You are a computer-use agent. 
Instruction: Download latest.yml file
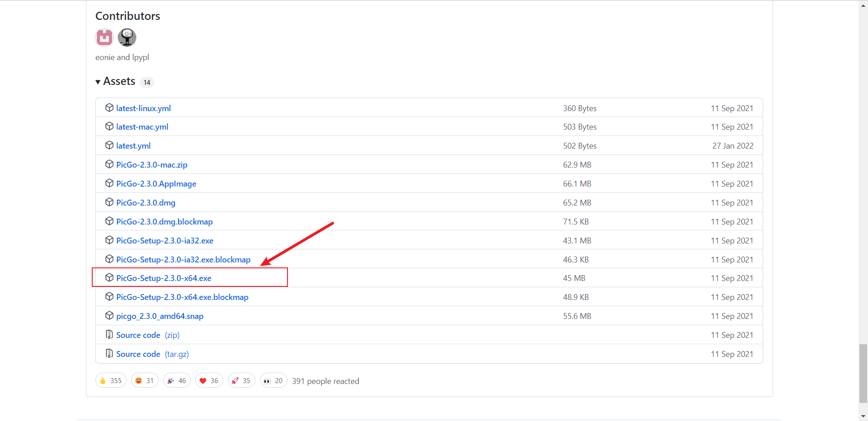[133, 146]
